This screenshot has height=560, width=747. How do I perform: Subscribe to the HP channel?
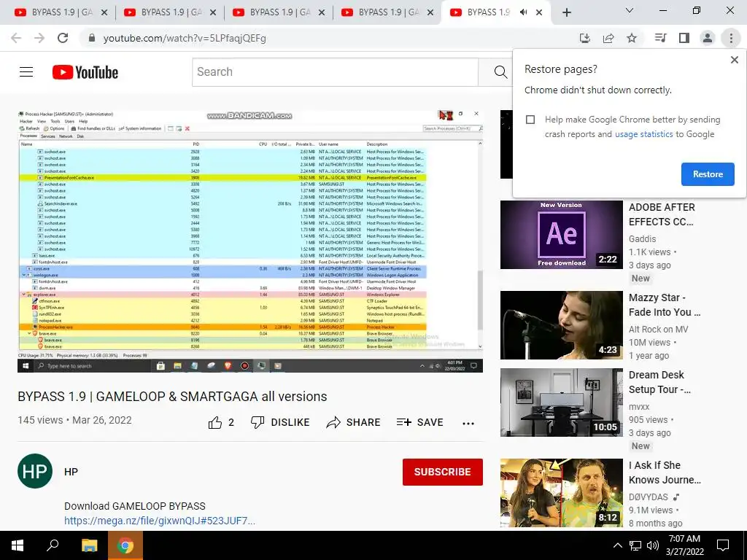click(442, 472)
